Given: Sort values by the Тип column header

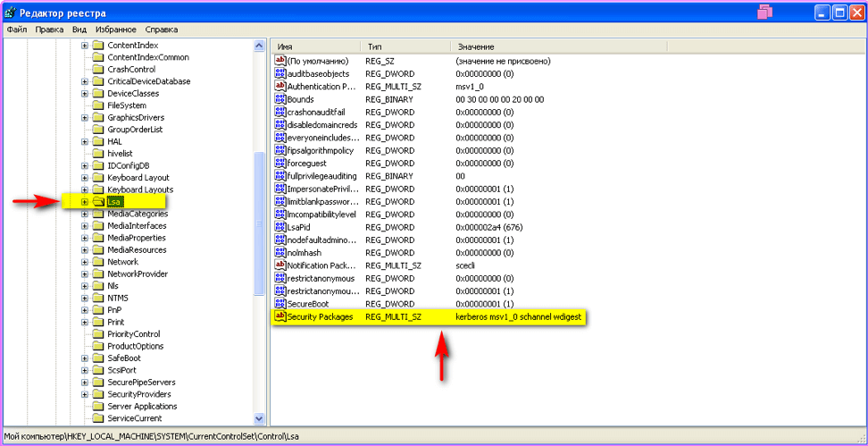Looking at the screenshot, I should click(x=405, y=47).
